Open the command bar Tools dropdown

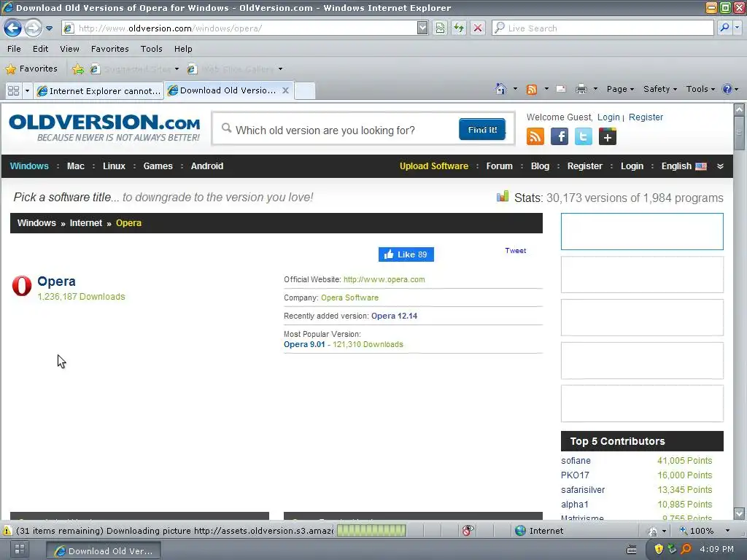700,89
